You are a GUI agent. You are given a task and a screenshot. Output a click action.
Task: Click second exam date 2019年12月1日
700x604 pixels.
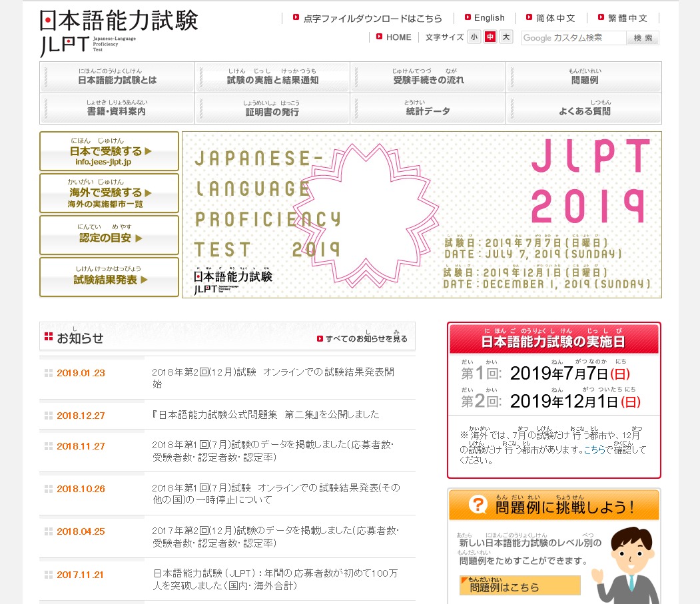(x=575, y=402)
